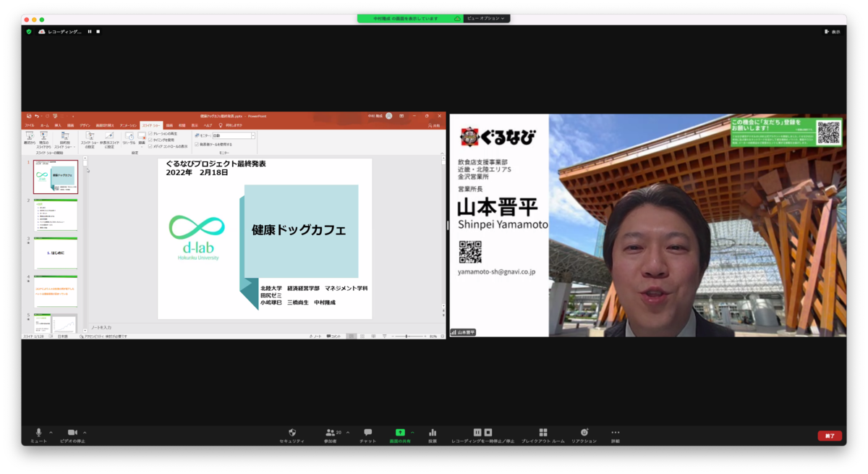Switch to the Transitions (画面切り替え) ribbon tab

tap(106, 125)
